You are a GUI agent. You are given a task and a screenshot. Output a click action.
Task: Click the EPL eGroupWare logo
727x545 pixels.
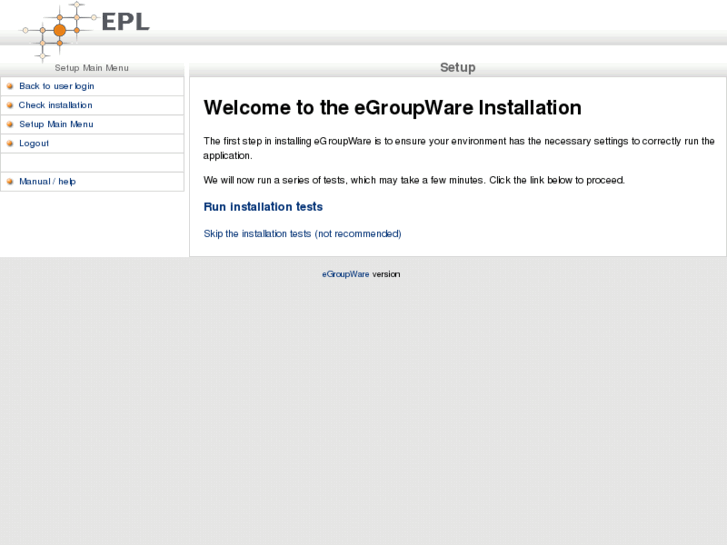coord(85,31)
